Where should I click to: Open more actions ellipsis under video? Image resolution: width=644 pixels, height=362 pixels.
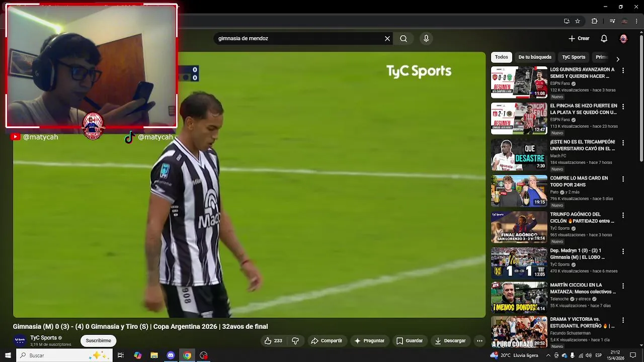coord(479,341)
